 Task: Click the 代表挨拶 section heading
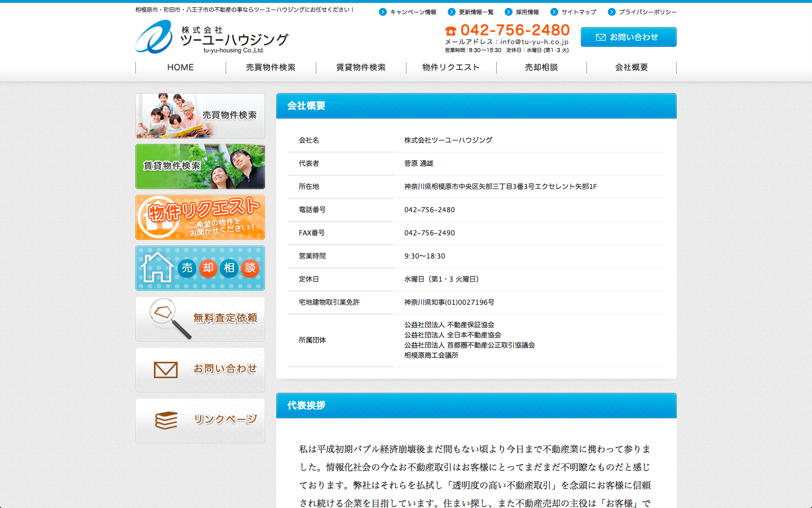tap(306, 406)
